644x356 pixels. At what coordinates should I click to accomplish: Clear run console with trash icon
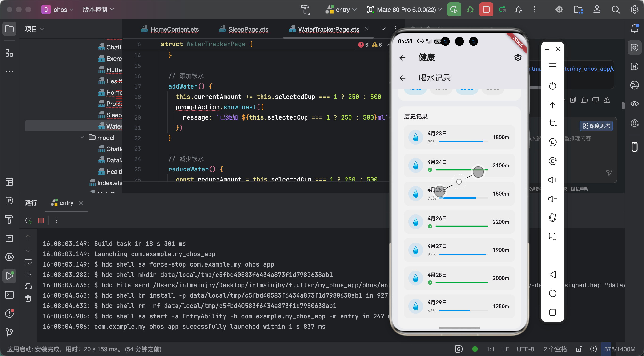point(28,299)
